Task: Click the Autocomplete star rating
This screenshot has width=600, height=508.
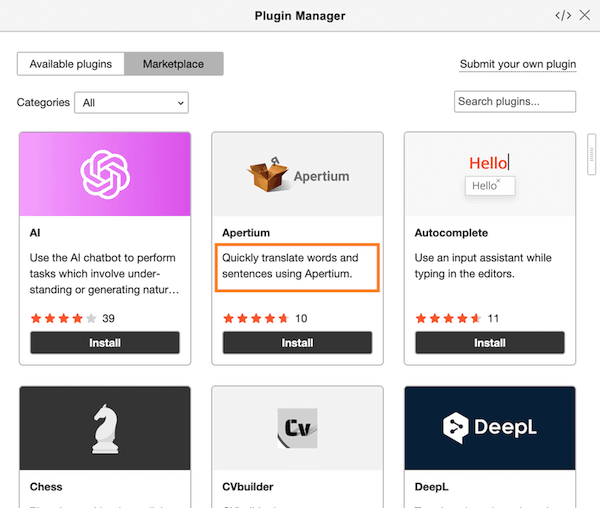Action: (x=448, y=318)
